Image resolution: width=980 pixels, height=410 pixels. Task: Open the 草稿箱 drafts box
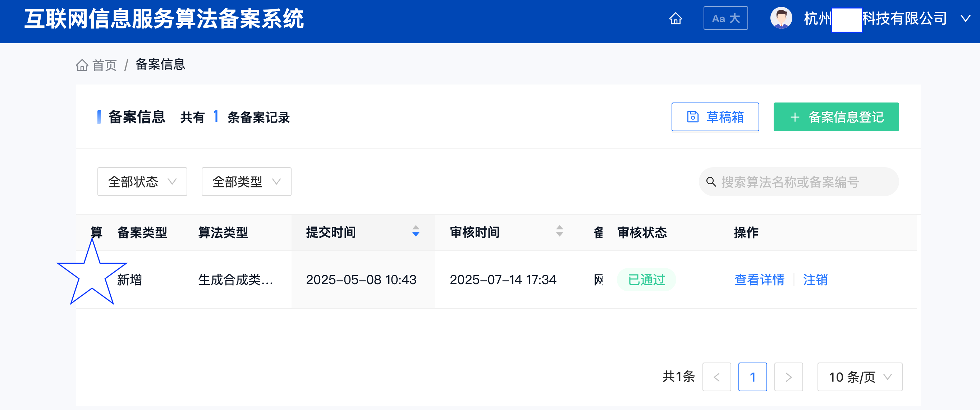click(715, 117)
